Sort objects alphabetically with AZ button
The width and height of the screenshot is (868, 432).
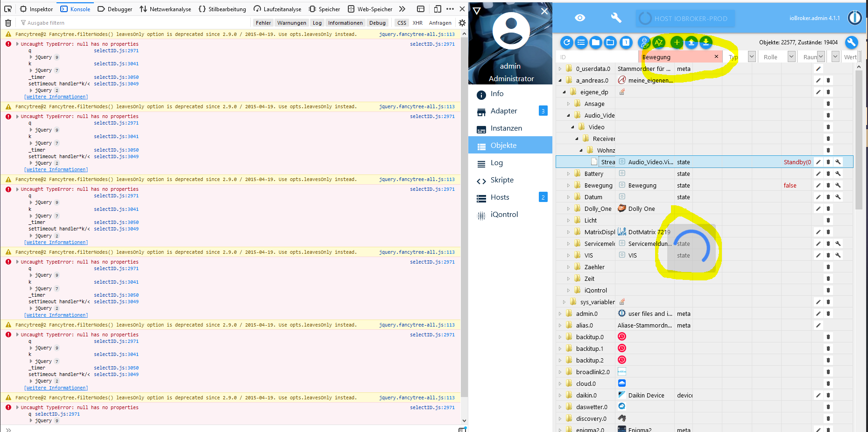(x=659, y=42)
